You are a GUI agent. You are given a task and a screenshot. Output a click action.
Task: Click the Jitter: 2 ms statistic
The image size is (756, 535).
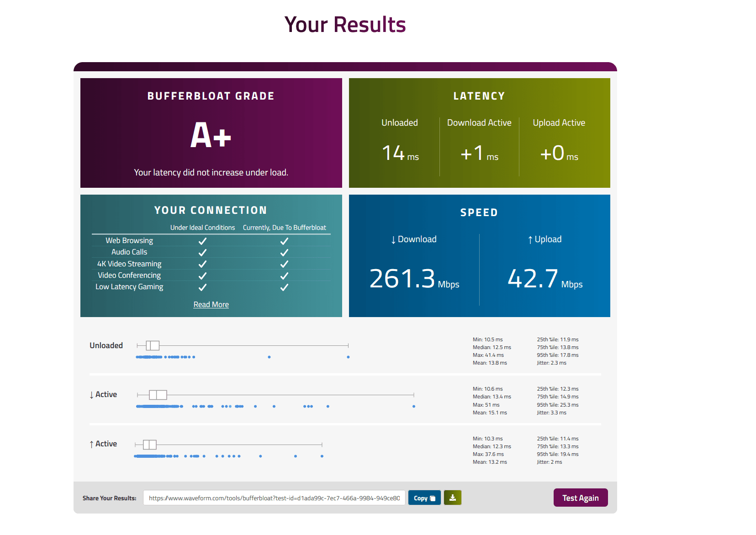click(x=550, y=462)
